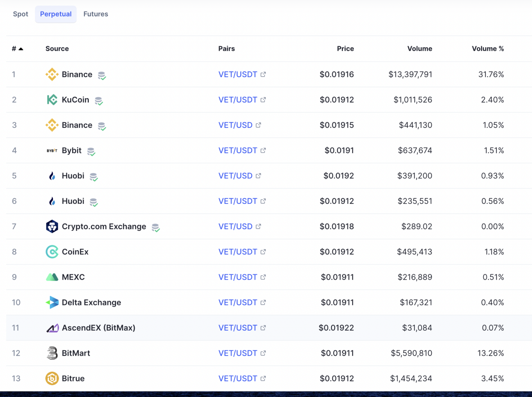This screenshot has width=532, height=397.
Task: Select the Perpetual tab
Action: (56, 14)
